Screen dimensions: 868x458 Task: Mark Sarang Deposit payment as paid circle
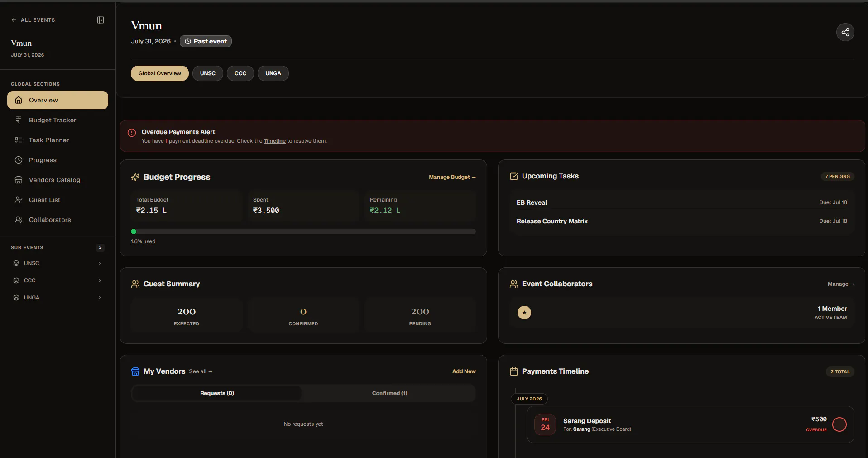coord(839,424)
